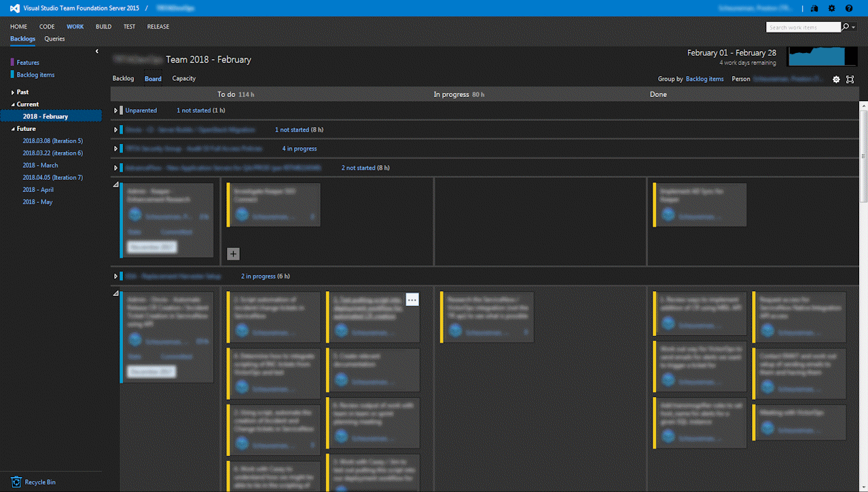
Task: Open the 2018 - March iteration
Action: click(40, 166)
